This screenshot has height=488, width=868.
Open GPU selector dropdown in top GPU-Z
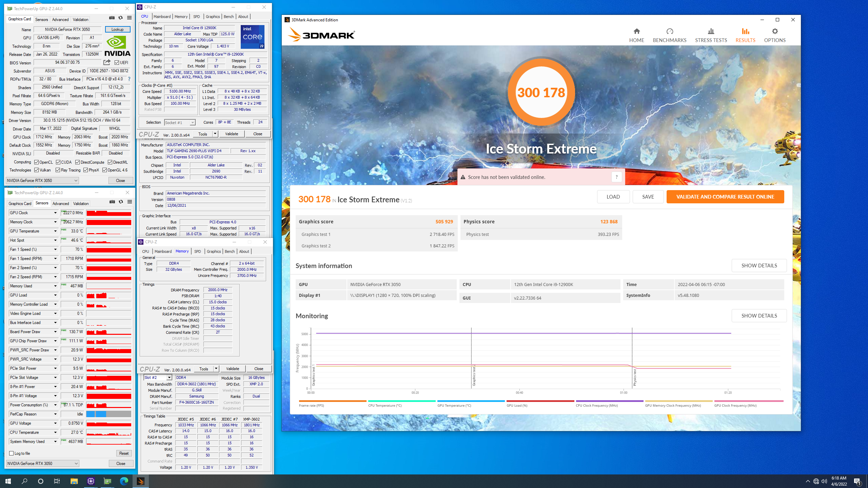42,181
